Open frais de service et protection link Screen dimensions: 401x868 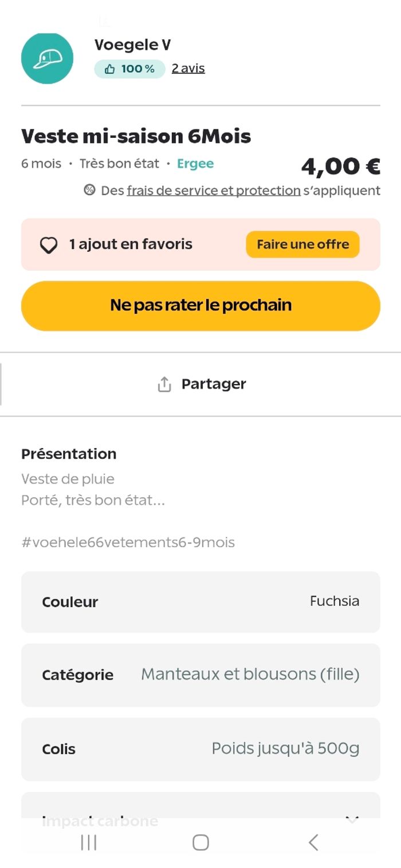tap(213, 191)
